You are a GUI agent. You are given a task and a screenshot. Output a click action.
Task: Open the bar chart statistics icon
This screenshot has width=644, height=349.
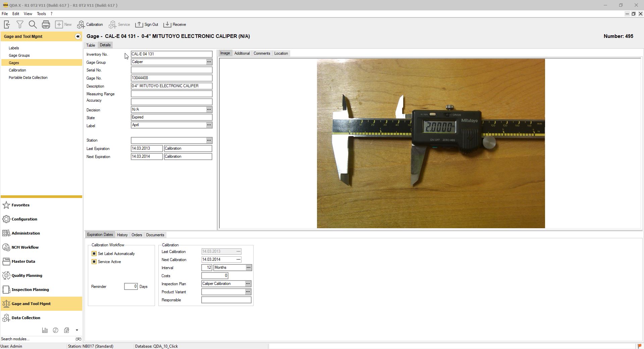point(45,330)
